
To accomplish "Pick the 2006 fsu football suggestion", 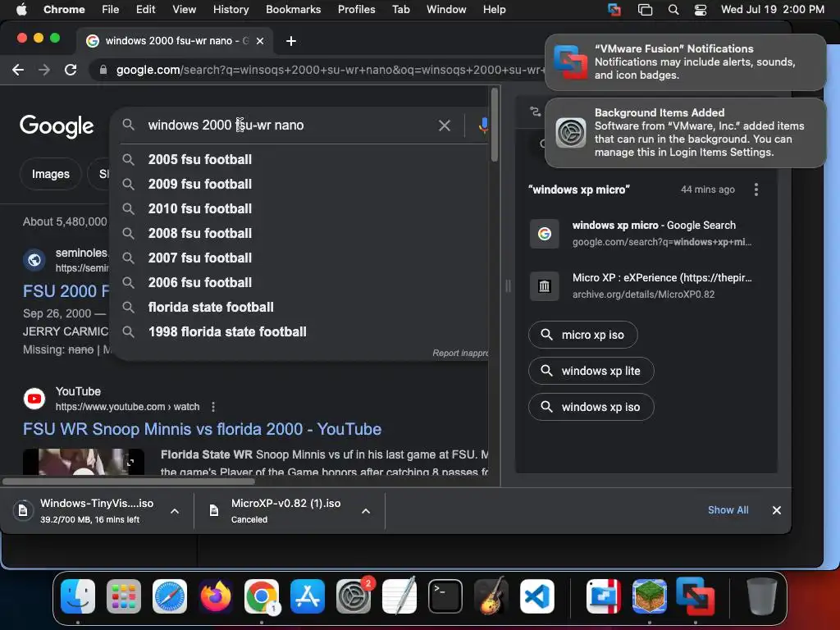I will pos(300,283).
